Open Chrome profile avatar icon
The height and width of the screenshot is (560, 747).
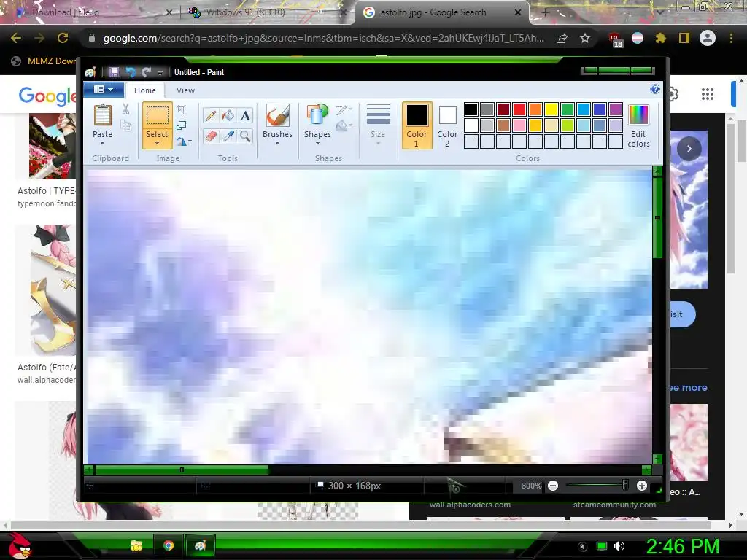click(x=708, y=38)
